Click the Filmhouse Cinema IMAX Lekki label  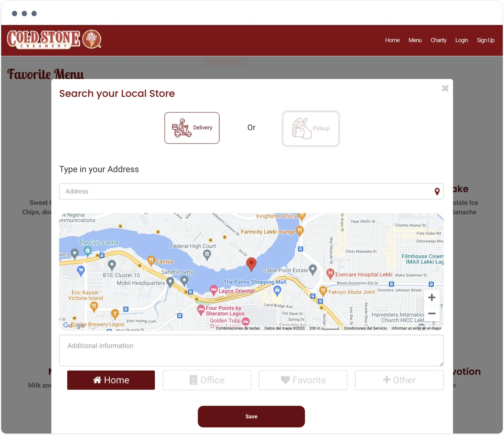pos(422,259)
